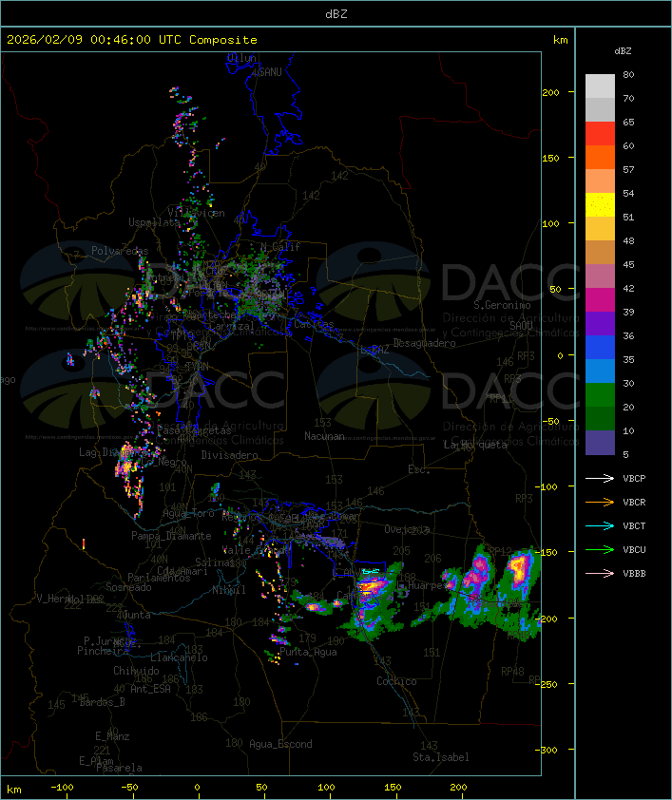Click the '2026/02/09 00:46:00 UTC Composite' timestamp

132,40
